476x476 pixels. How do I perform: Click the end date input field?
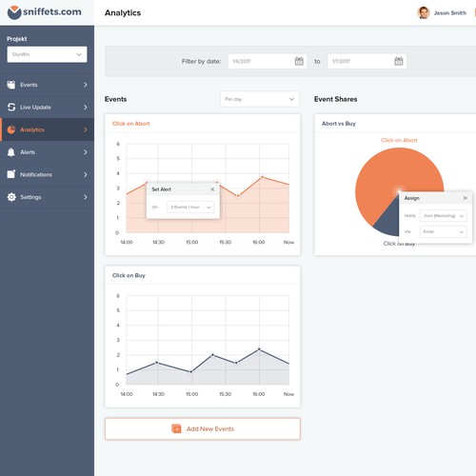[367, 61]
